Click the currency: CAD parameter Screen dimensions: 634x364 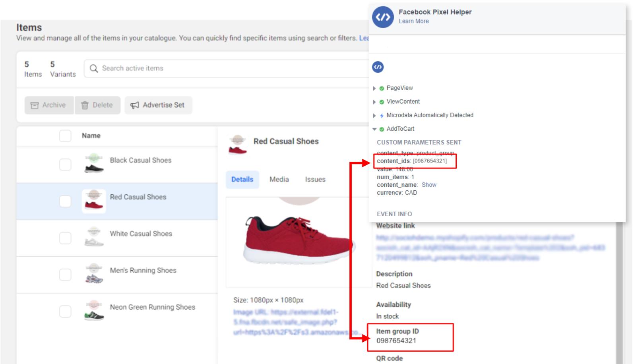[x=397, y=193]
